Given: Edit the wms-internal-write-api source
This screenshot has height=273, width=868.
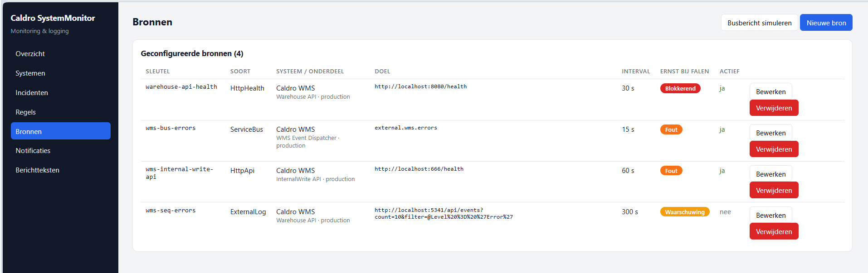Looking at the screenshot, I should pyautogui.click(x=770, y=174).
